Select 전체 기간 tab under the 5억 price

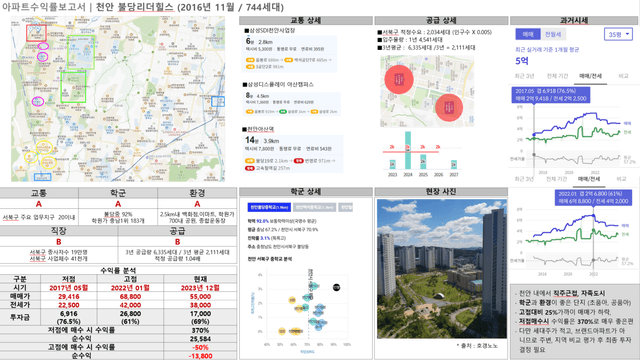(x=557, y=76)
